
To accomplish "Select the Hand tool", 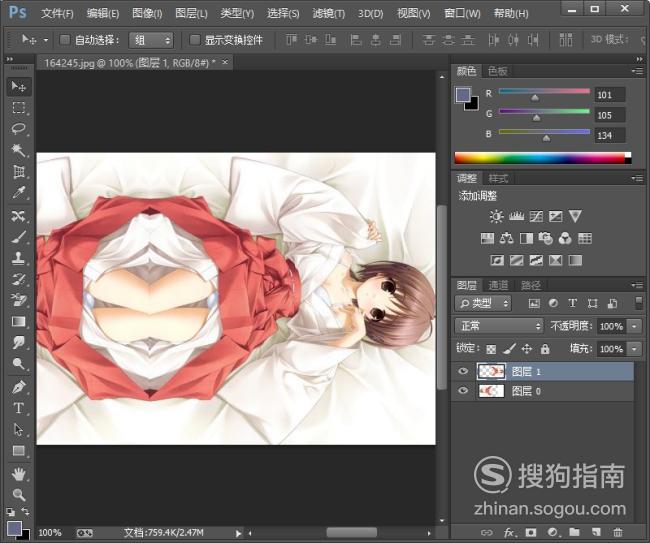I will [18, 474].
